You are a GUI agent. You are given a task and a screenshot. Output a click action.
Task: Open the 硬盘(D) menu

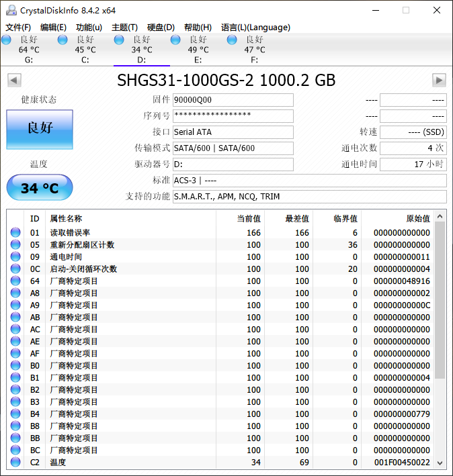tap(161, 28)
